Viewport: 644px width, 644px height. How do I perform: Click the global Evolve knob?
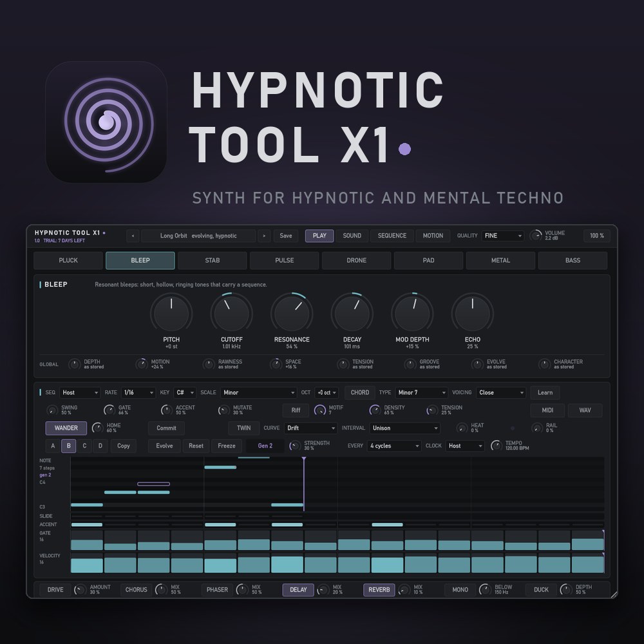coord(477,365)
